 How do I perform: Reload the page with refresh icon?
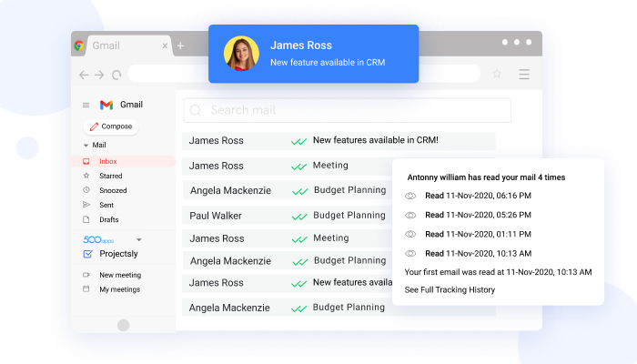pos(116,75)
